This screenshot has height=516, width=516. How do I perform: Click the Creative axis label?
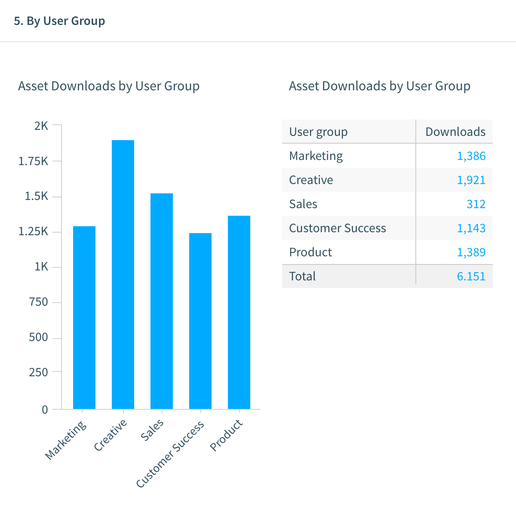point(110,435)
